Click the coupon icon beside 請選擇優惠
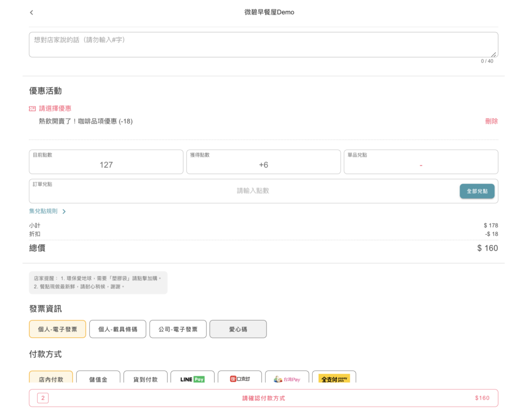 [x=32, y=109]
